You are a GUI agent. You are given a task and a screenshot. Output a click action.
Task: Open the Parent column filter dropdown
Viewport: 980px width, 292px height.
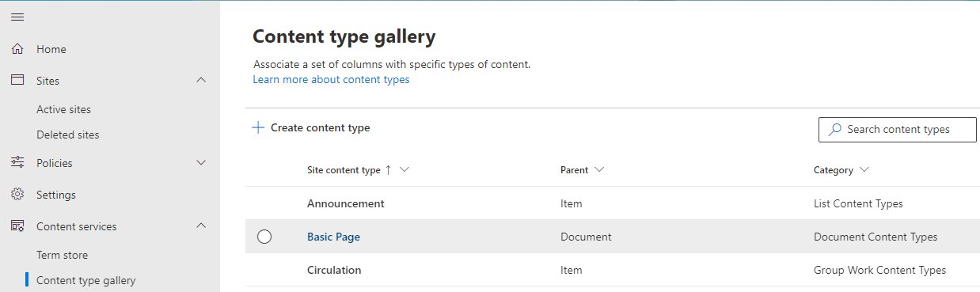click(599, 170)
